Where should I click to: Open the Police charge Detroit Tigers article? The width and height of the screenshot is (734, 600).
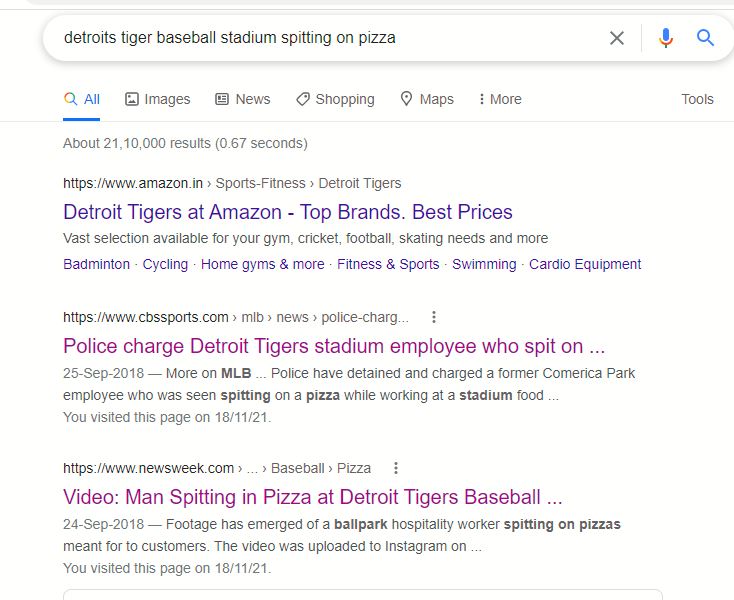point(334,346)
